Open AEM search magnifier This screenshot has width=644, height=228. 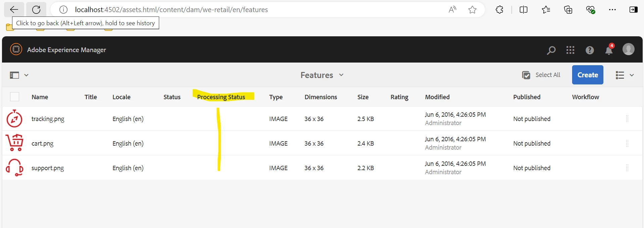[x=551, y=50]
